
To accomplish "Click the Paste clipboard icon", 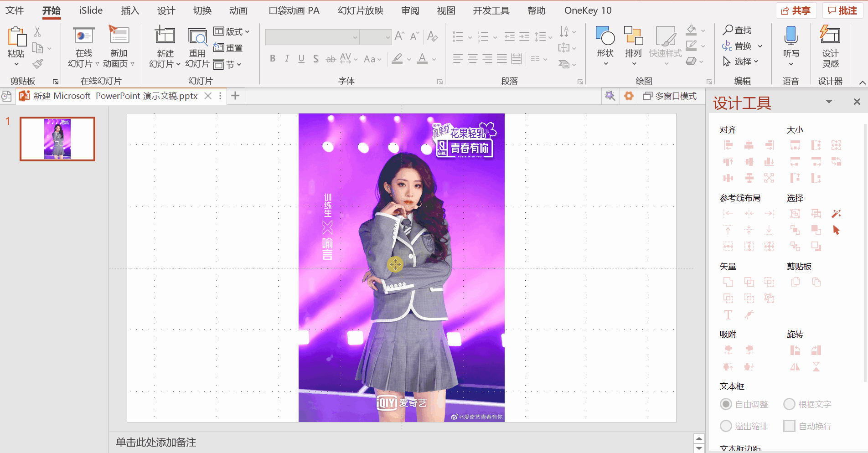I will click(x=16, y=36).
